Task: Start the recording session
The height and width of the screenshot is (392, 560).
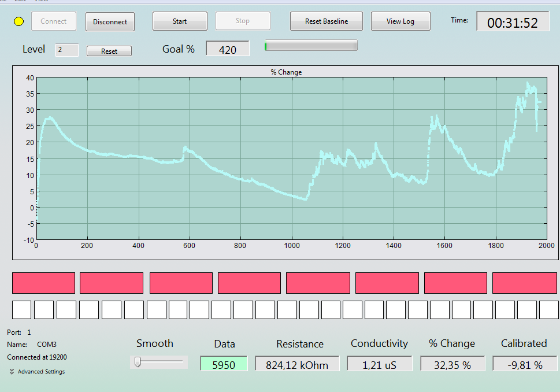Action: coord(180,21)
